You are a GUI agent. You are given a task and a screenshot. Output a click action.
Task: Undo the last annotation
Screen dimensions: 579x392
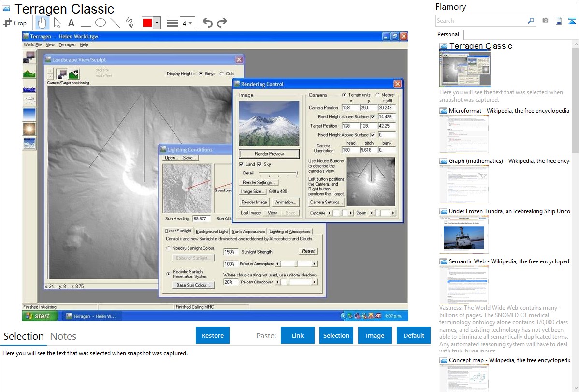[207, 23]
